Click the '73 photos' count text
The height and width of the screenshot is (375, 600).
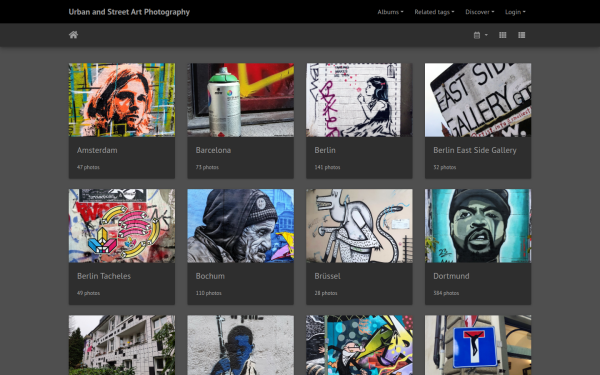click(x=207, y=167)
